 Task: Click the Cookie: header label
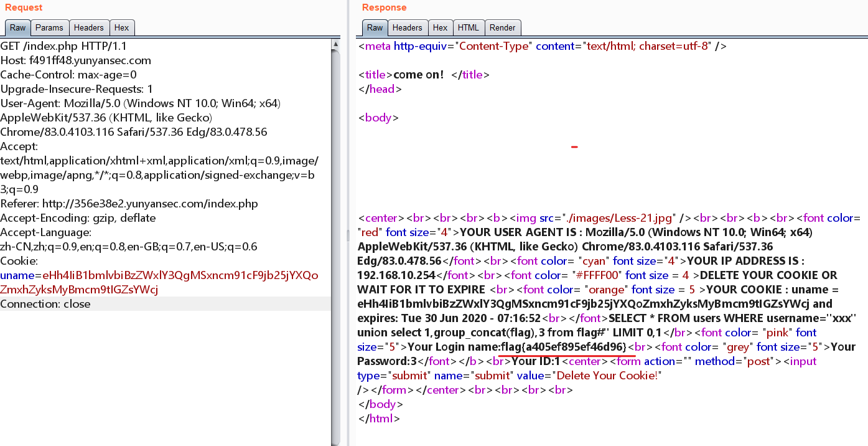tap(19, 261)
